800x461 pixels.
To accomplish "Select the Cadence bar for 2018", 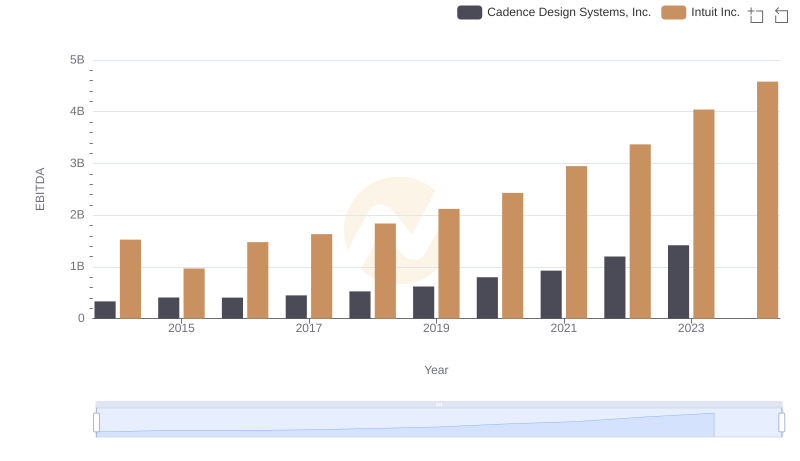I will (360, 305).
